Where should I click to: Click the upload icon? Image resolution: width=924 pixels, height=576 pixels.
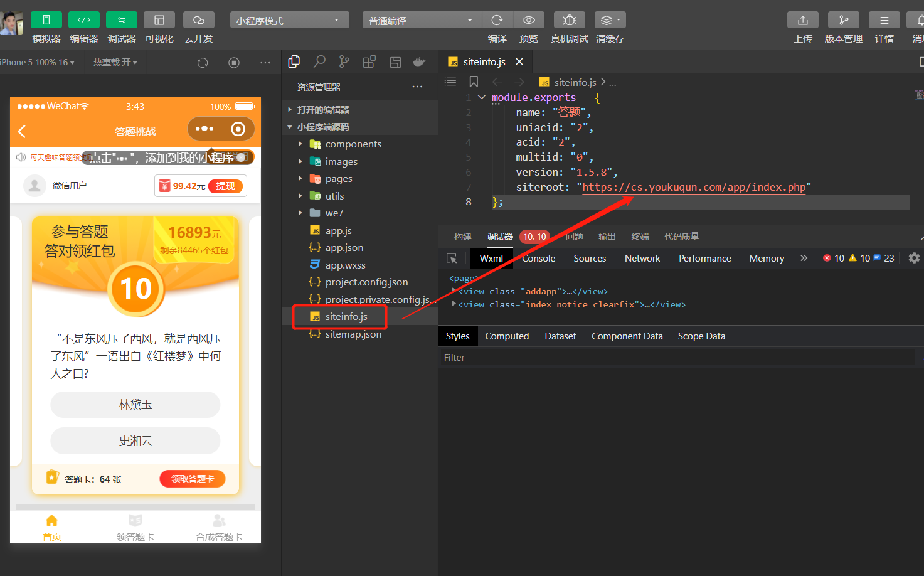click(x=803, y=20)
